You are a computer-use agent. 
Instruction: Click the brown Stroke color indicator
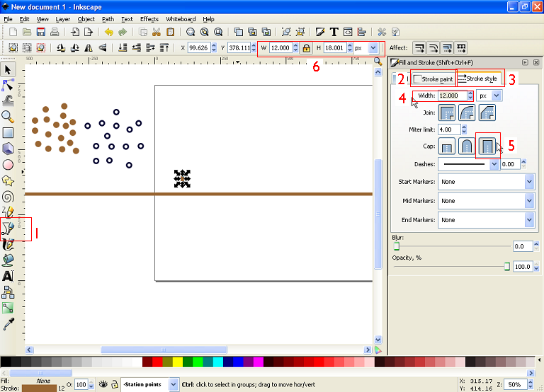pos(39,388)
